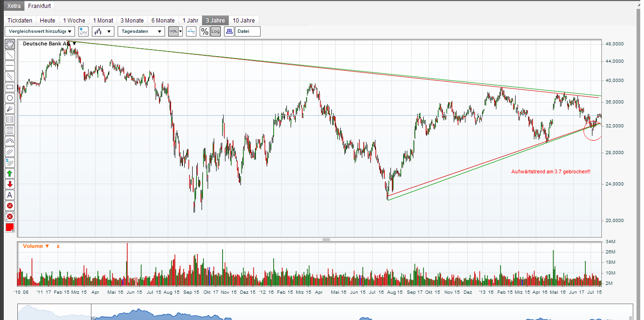Remove the Volume panel with the x
Screen dimensions: 644x320
58,246
